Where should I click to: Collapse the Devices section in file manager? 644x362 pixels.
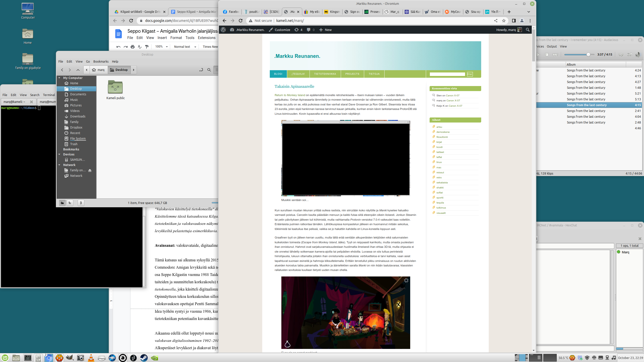59,154
